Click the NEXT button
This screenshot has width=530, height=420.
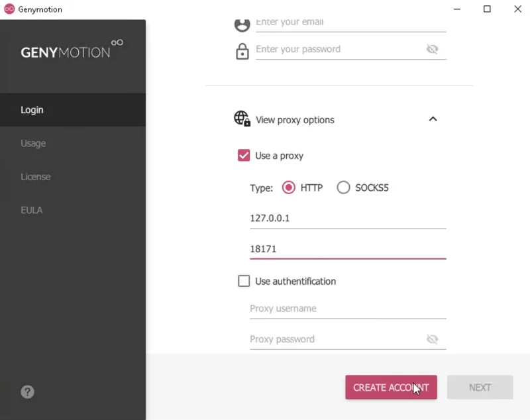click(x=480, y=388)
